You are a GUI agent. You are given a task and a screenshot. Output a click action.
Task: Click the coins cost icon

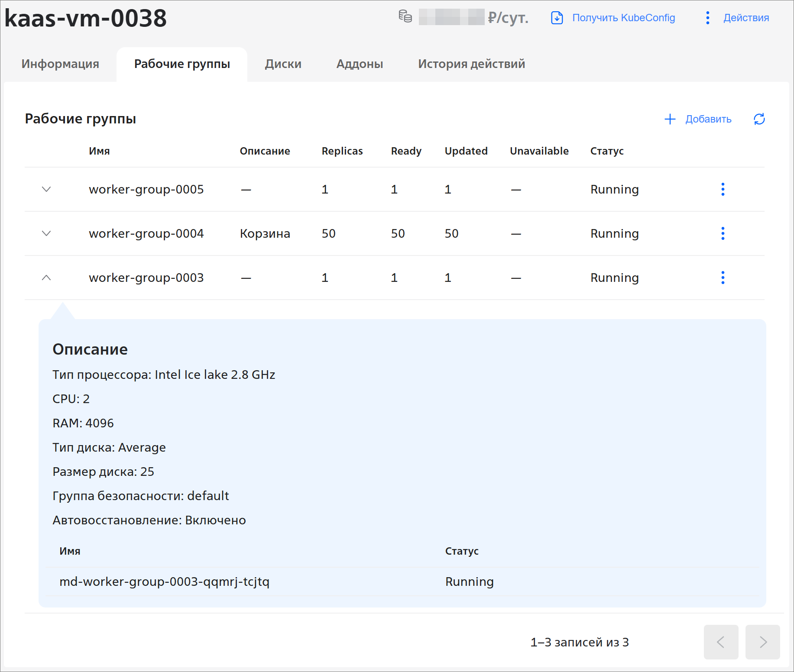(x=405, y=17)
